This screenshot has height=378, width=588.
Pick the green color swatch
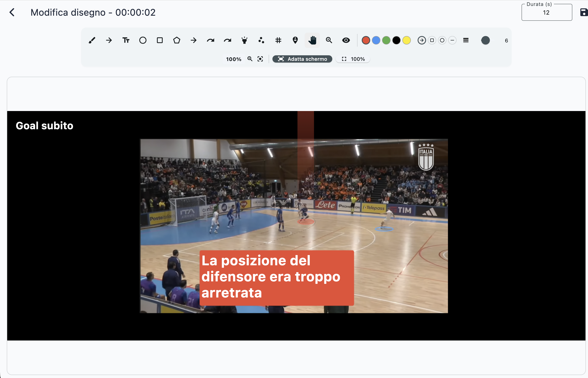(386, 40)
